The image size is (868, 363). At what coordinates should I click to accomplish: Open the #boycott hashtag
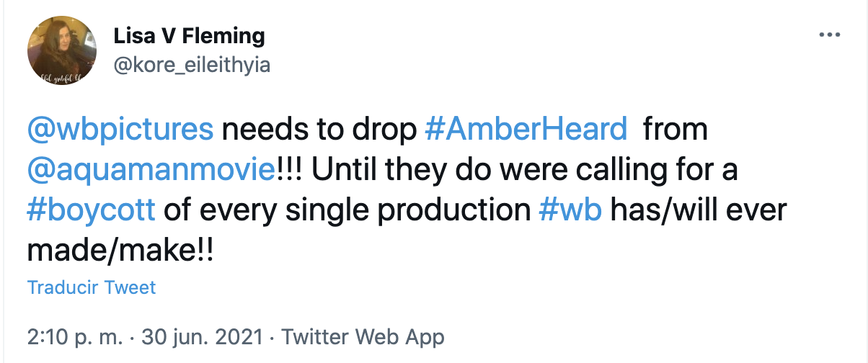[x=91, y=210]
